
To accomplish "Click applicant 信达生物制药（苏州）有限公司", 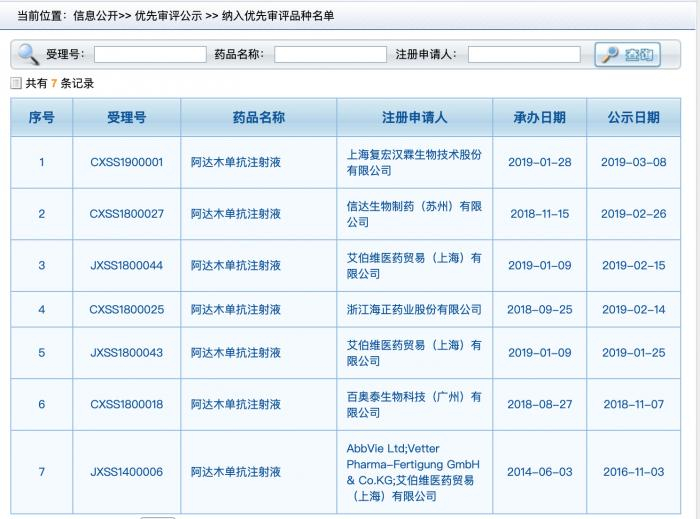I will 414,214.
